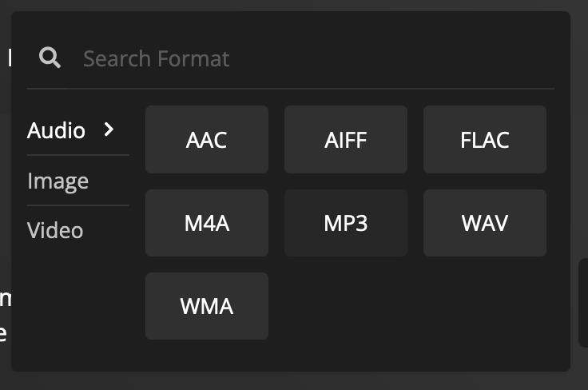The image size is (588, 390).
Task: Open the Video category
Action: pyautogui.click(x=55, y=230)
